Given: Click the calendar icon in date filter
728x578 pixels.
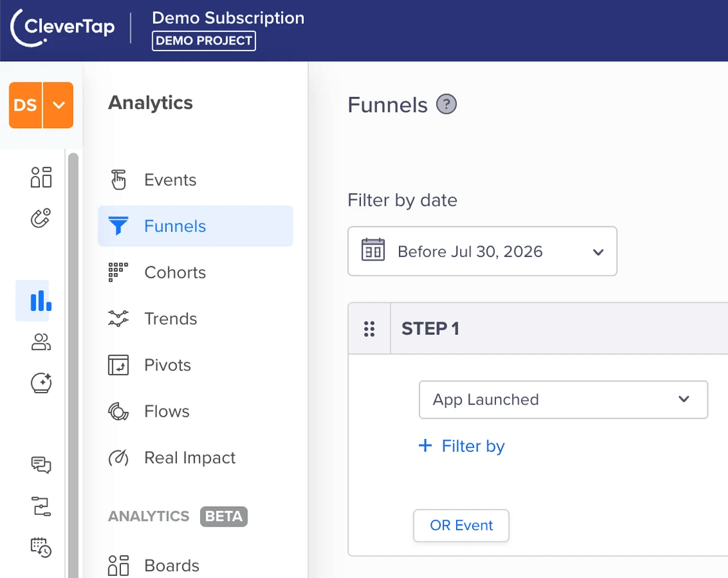Looking at the screenshot, I should 373,250.
